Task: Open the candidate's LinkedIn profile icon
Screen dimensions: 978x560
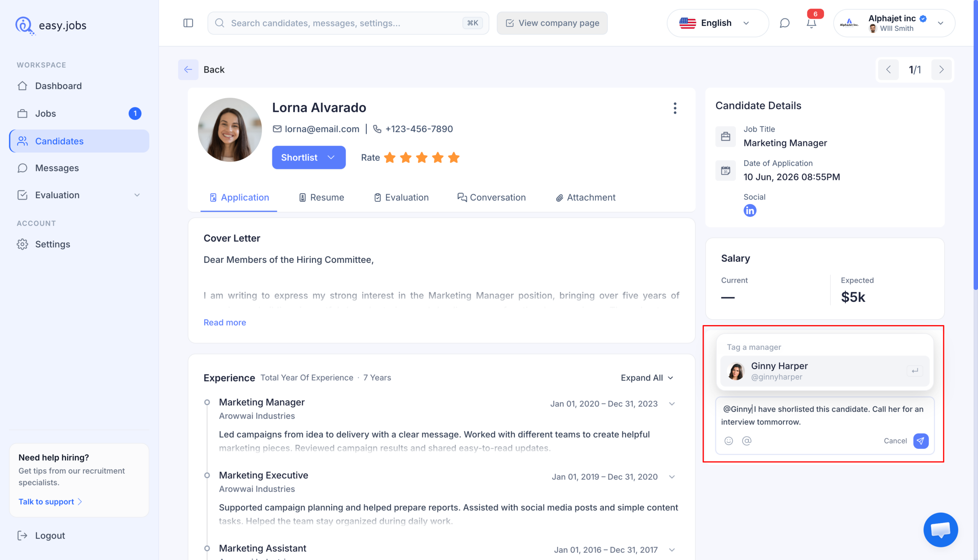Action: point(750,210)
